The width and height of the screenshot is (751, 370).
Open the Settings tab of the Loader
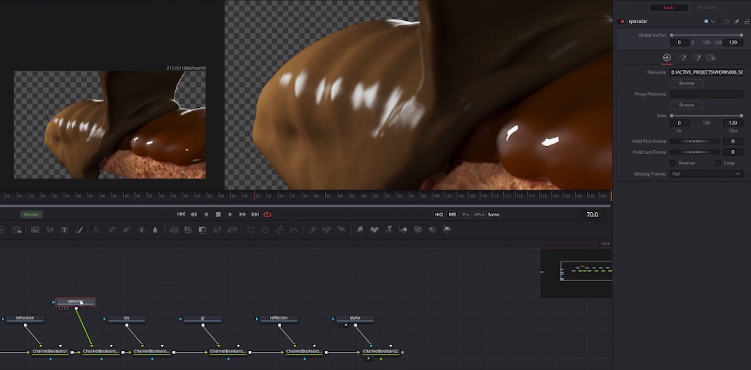point(711,57)
